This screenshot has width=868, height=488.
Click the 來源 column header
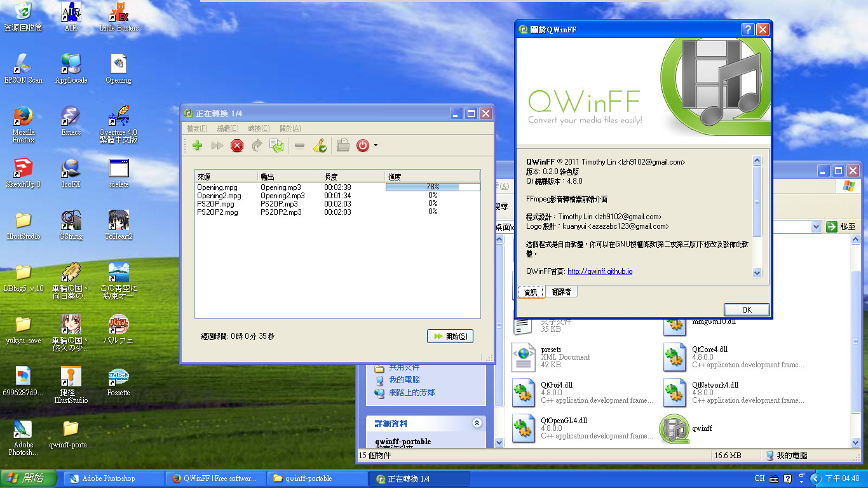227,177
